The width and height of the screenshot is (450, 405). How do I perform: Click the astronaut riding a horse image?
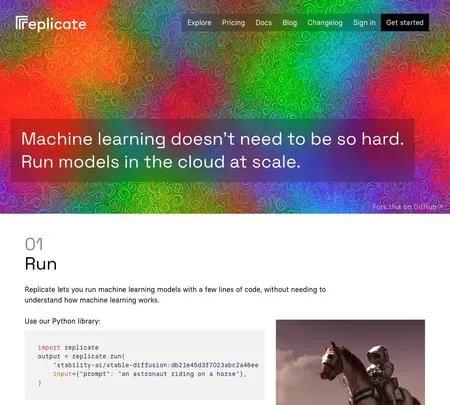coord(350,362)
